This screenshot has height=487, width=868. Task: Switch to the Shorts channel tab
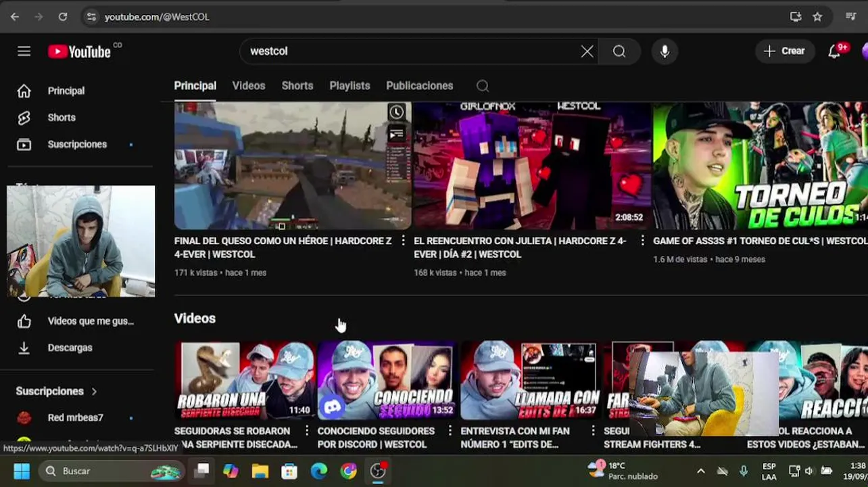coord(297,86)
